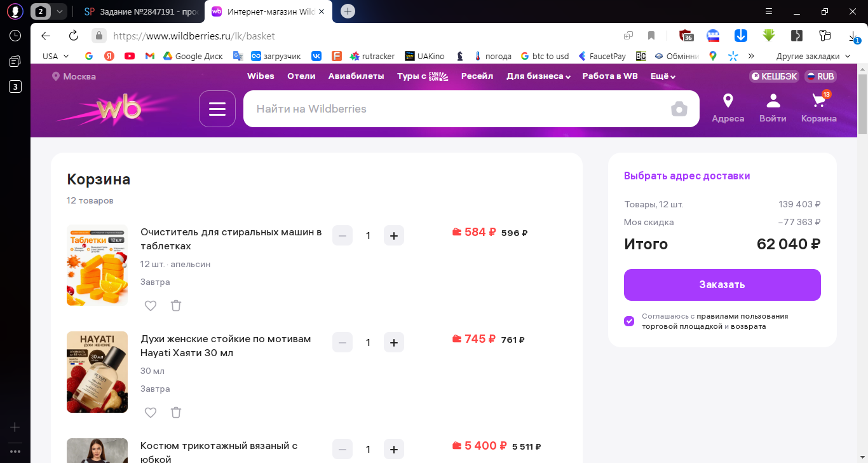
Task: Open a new browser tab
Action: pos(348,11)
